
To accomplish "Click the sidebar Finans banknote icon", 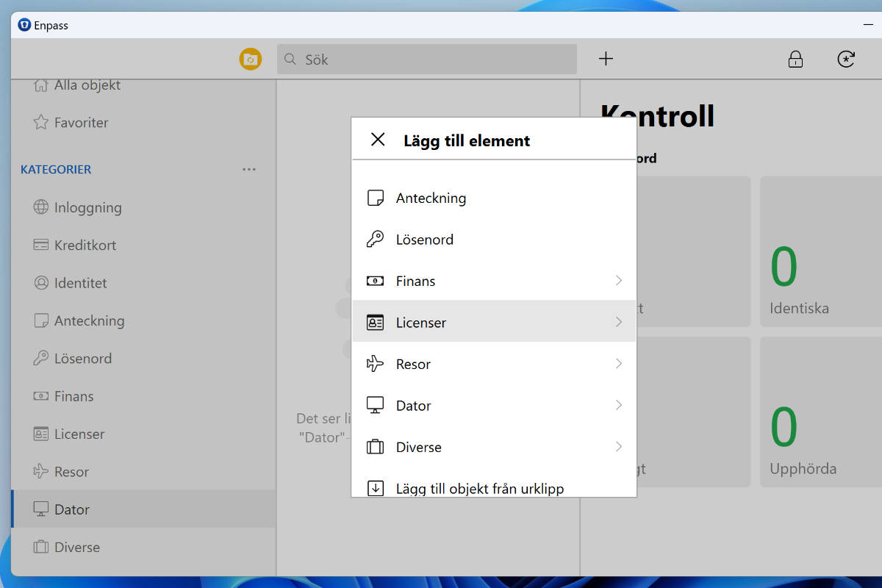I will 41,396.
